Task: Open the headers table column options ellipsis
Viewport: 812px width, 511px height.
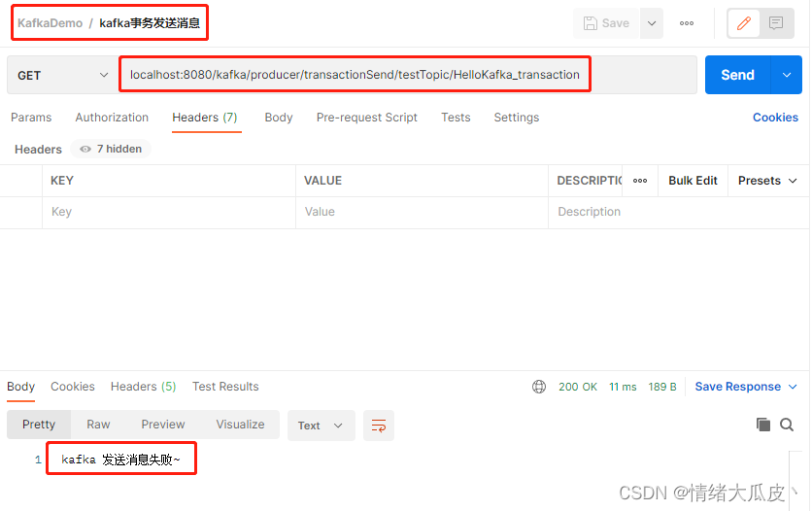Action: coord(640,181)
